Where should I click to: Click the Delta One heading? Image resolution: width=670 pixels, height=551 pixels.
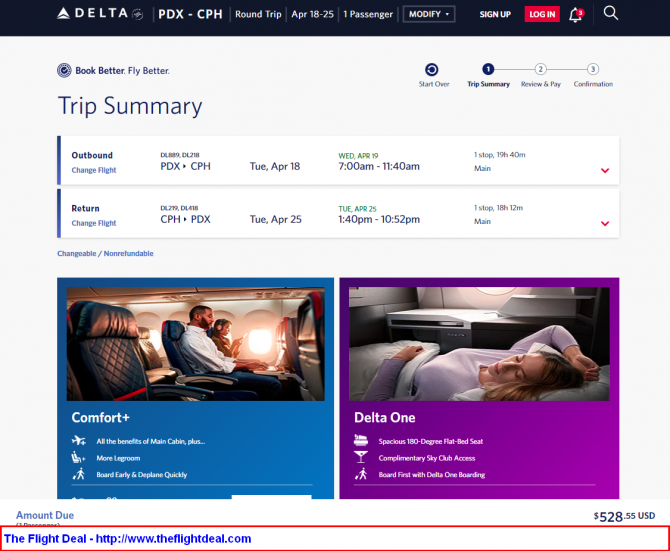(385, 417)
